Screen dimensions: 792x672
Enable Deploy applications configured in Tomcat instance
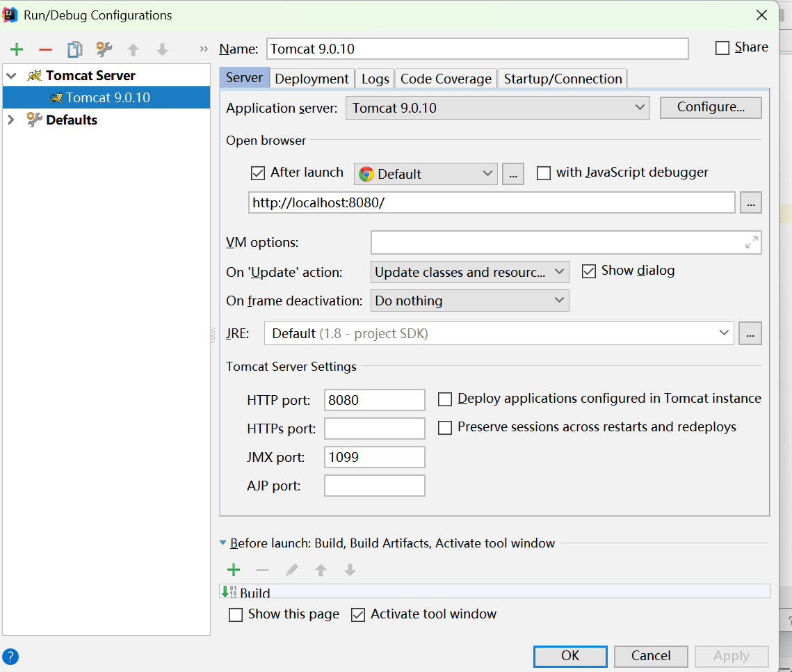[x=445, y=399]
